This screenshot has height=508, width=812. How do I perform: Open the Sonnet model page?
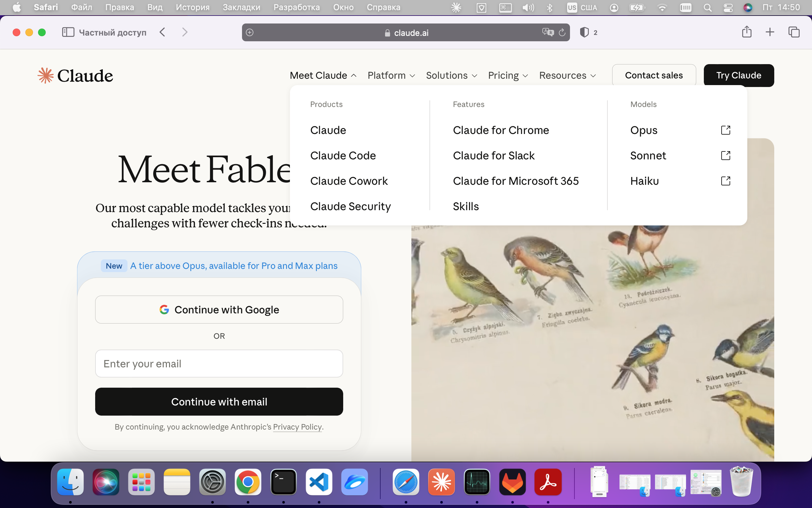pyautogui.click(x=648, y=156)
